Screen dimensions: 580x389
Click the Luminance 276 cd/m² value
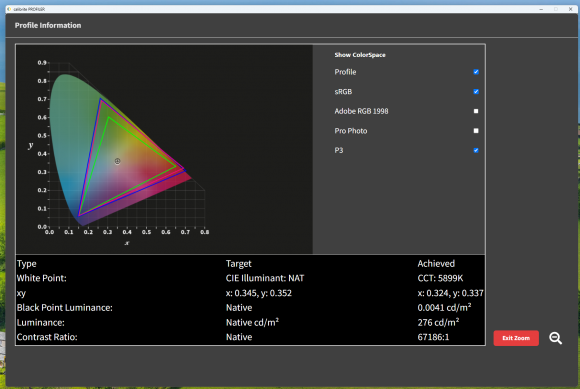[x=438, y=322]
